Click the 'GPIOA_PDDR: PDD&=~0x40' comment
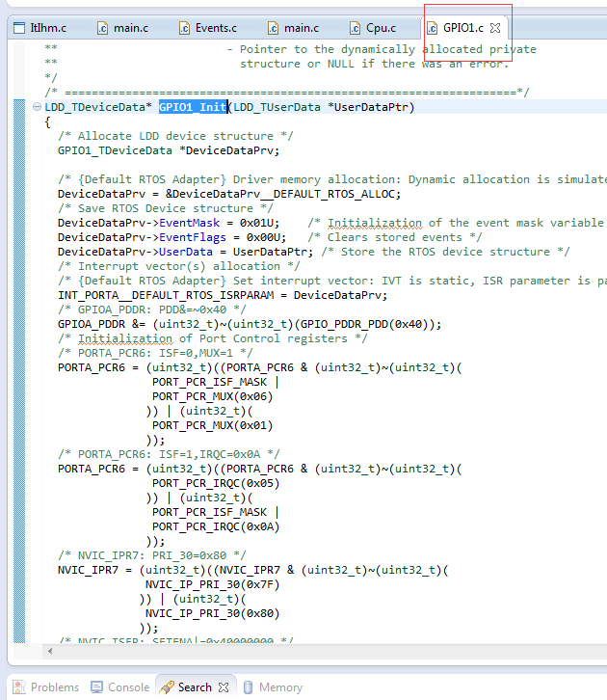This screenshot has height=700, width=607. [152, 310]
